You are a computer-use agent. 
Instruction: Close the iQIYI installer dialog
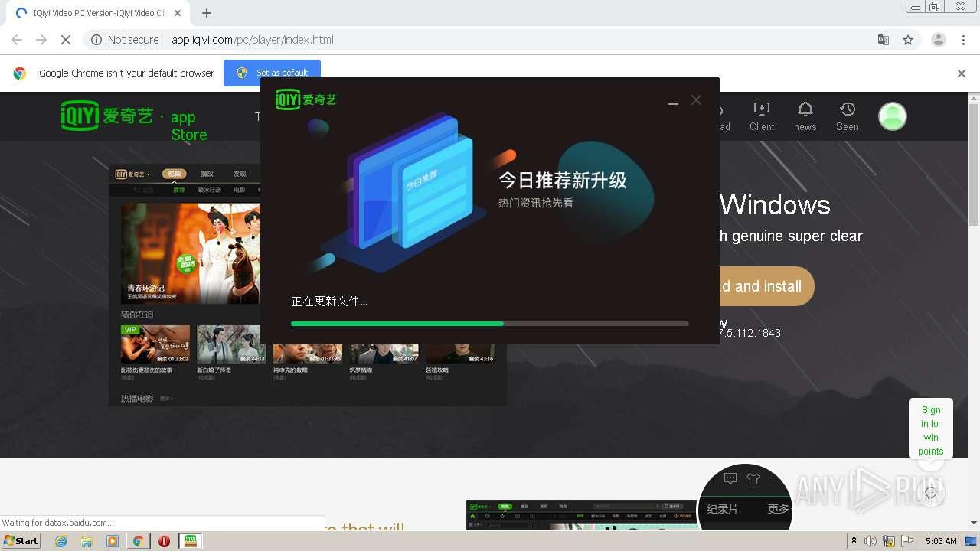point(696,99)
